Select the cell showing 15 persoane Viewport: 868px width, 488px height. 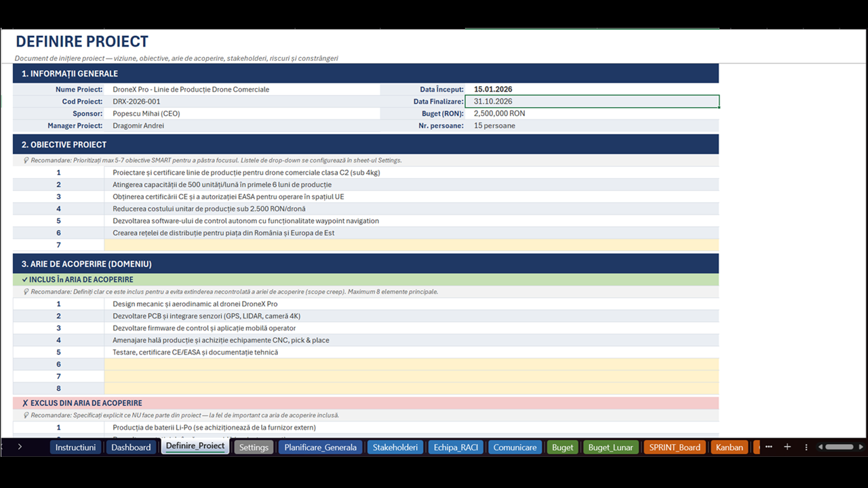592,126
